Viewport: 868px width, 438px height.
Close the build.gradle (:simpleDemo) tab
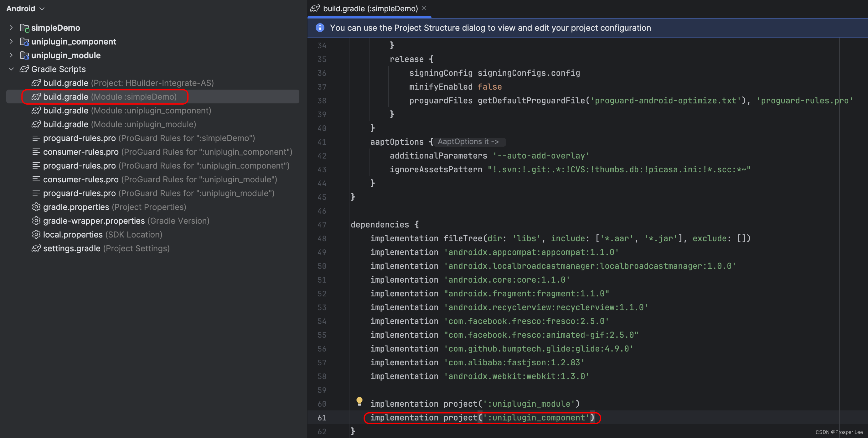(x=424, y=8)
